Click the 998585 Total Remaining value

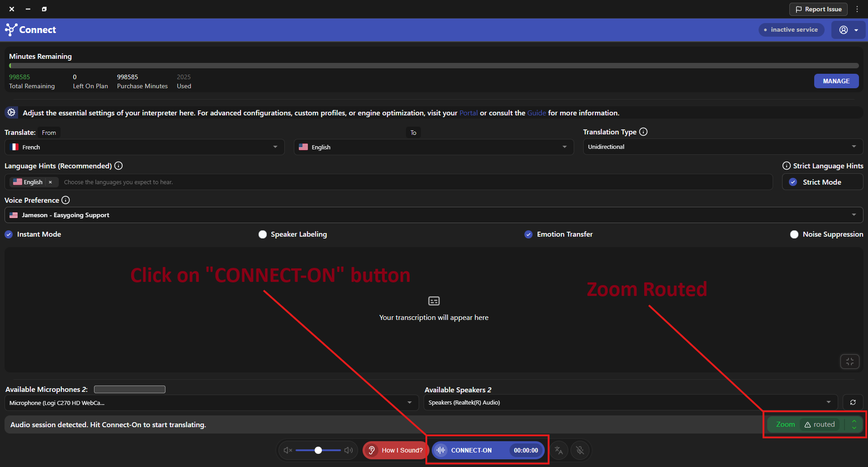point(19,77)
